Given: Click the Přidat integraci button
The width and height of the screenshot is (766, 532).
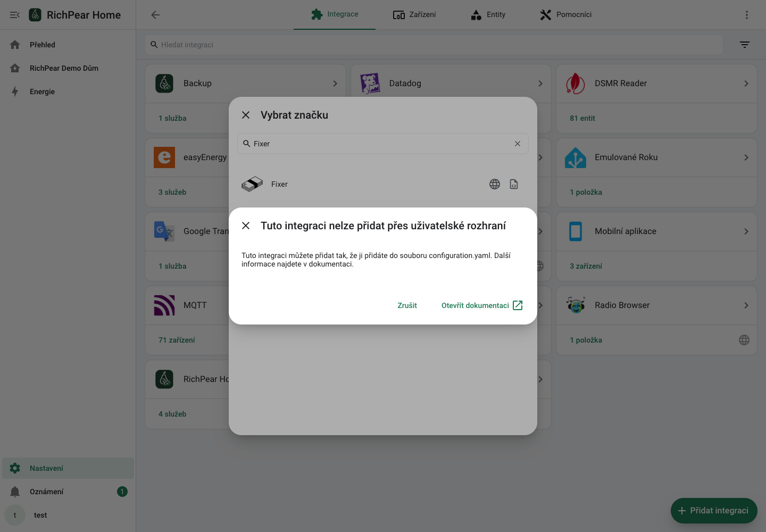Looking at the screenshot, I should [714, 511].
